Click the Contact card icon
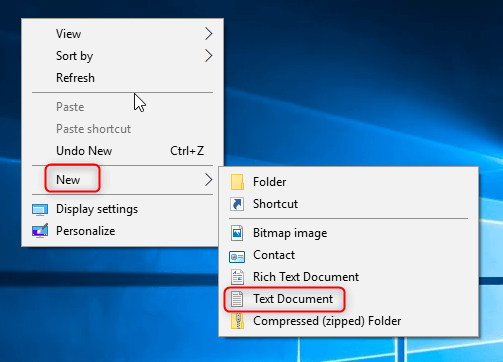503x362 pixels. 237,256
